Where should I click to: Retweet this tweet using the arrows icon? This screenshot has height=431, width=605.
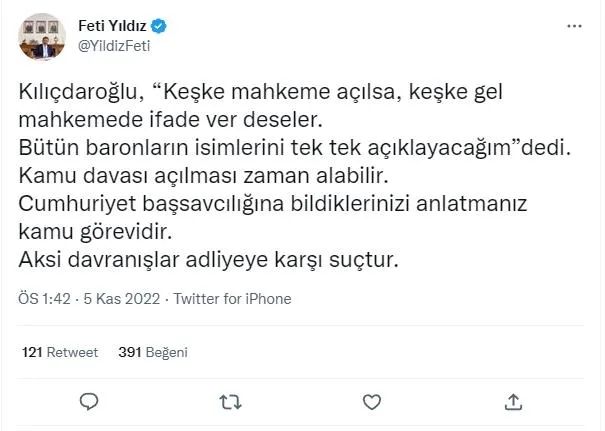tap(230, 402)
